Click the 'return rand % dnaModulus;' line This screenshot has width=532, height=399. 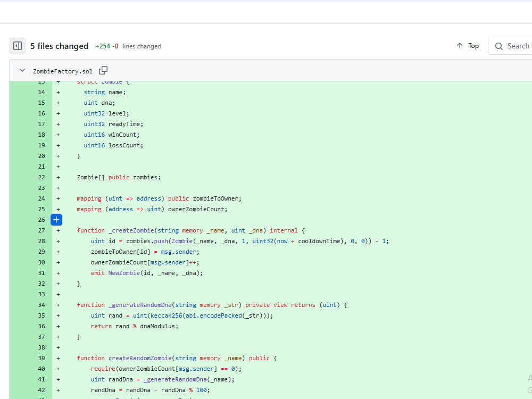click(x=135, y=326)
